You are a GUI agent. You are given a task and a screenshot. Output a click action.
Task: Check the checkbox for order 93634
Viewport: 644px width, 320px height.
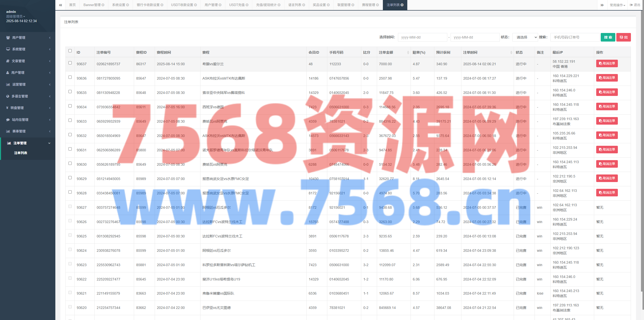(x=70, y=106)
